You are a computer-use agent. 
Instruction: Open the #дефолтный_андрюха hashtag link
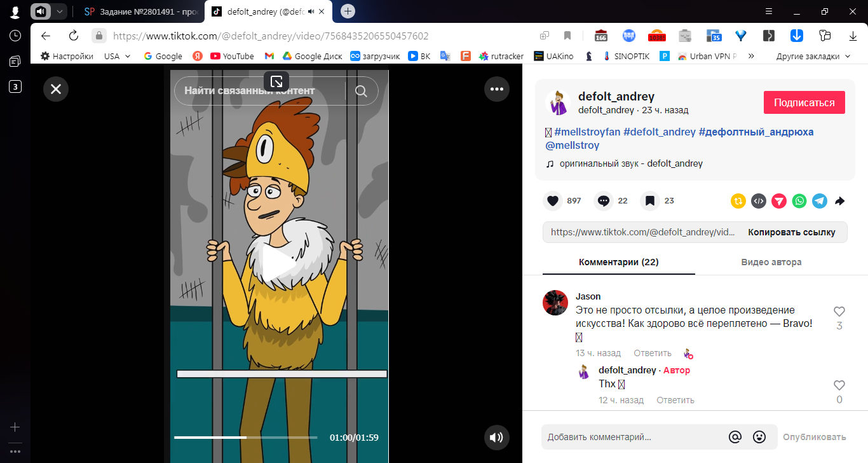[756, 132]
